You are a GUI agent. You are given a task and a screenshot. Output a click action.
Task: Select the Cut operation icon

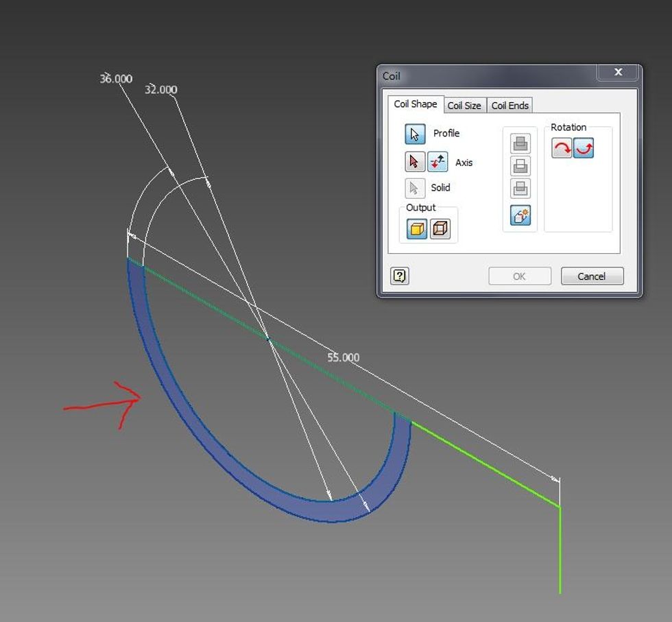[x=520, y=166]
